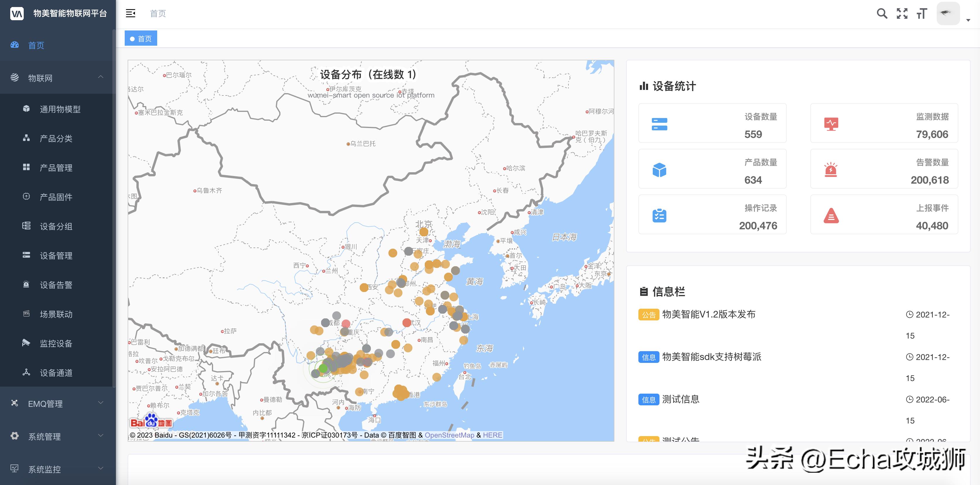The width and height of the screenshot is (980, 485).
Task: Select 场景联动 in the sidebar
Action: pyautogui.click(x=56, y=314)
